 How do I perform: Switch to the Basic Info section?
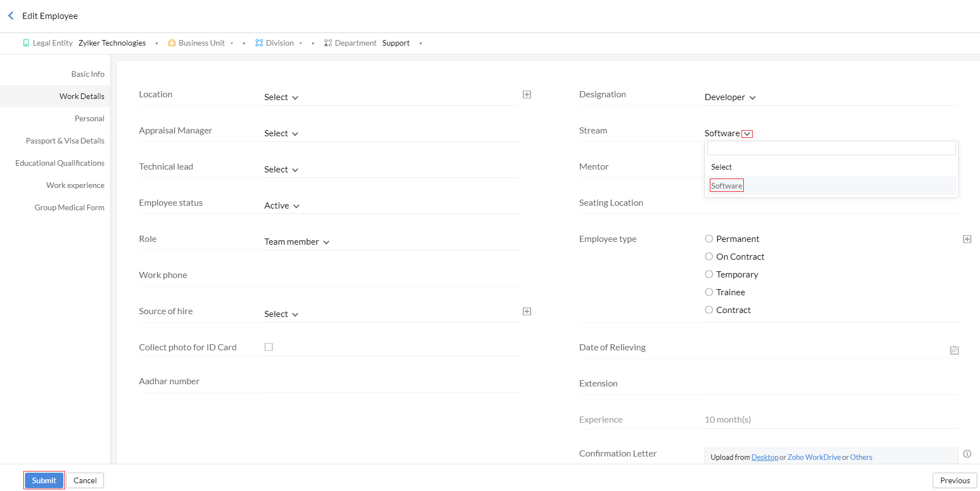[87, 74]
